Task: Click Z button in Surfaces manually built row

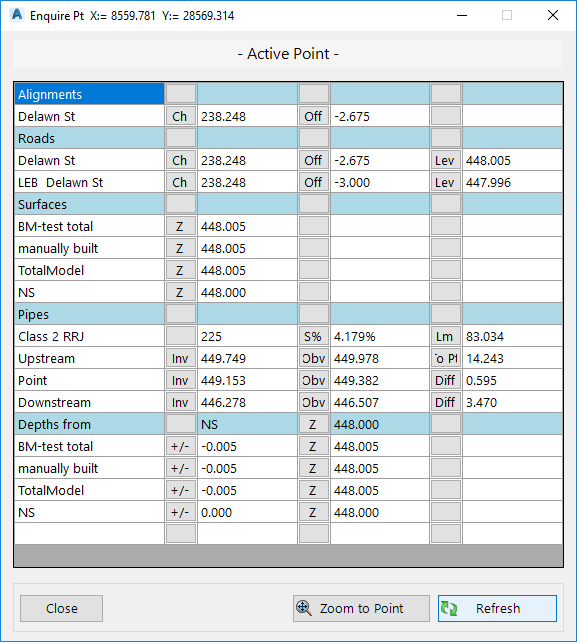Action: click(181, 249)
